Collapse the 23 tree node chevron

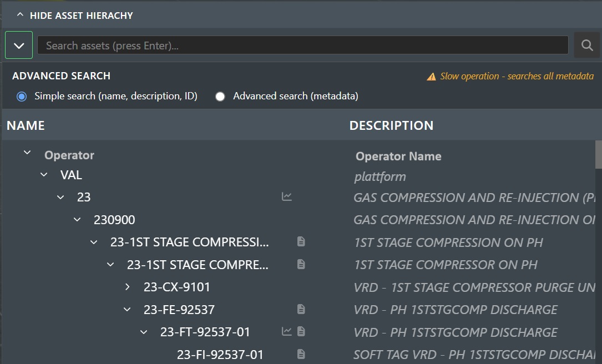click(x=60, y=198)
